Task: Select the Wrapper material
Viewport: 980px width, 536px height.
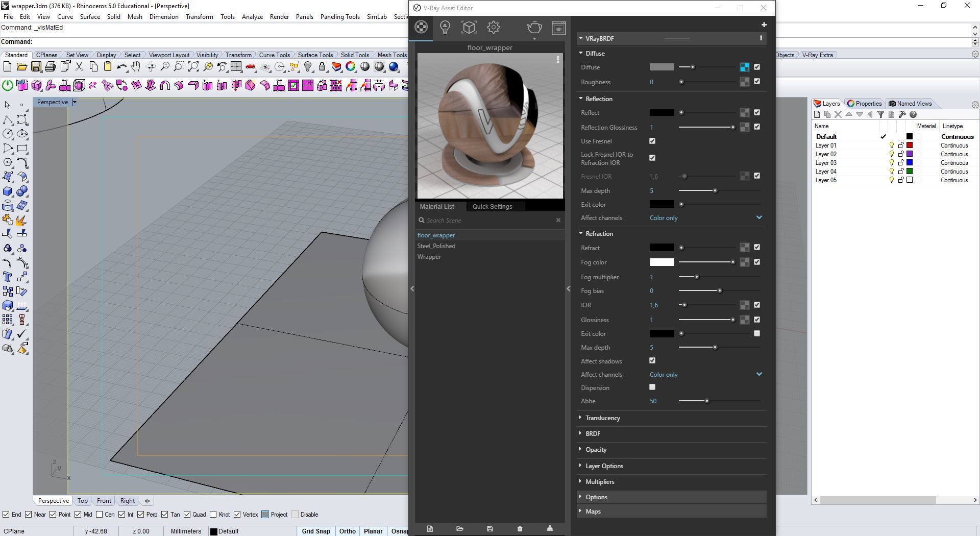Action: 429,257
